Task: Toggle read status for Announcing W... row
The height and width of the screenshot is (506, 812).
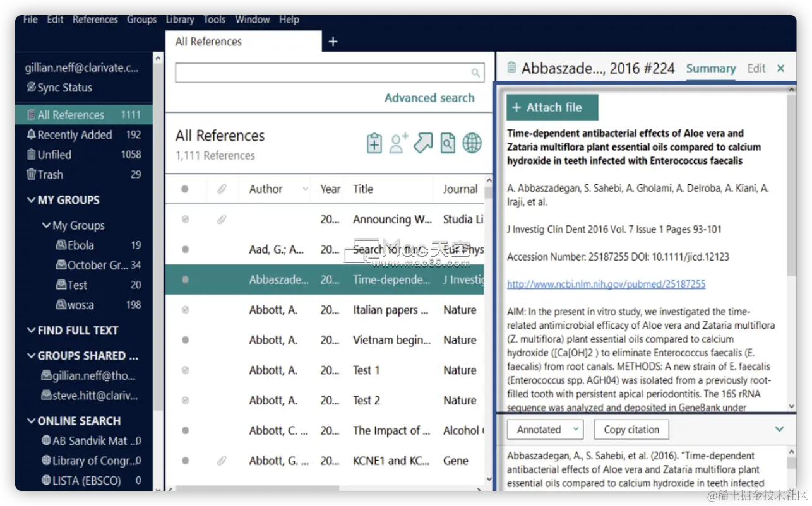Action: point(185,220)
